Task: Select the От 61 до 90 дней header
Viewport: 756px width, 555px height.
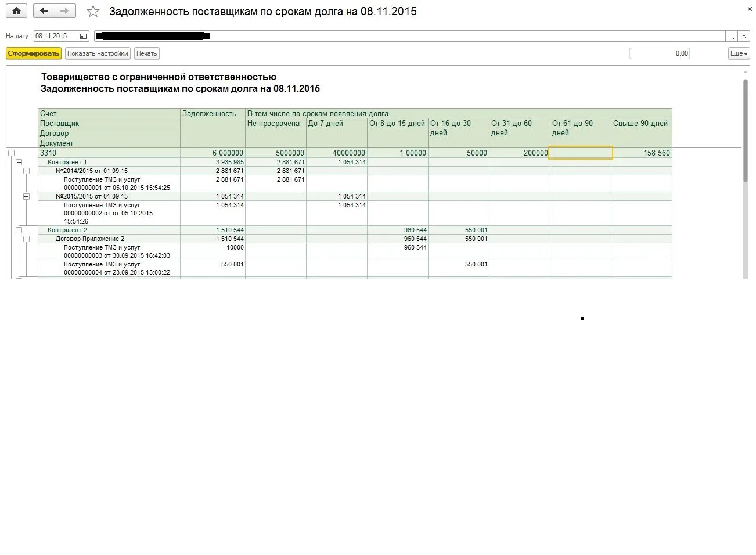Action: click(x=581, y=133)
